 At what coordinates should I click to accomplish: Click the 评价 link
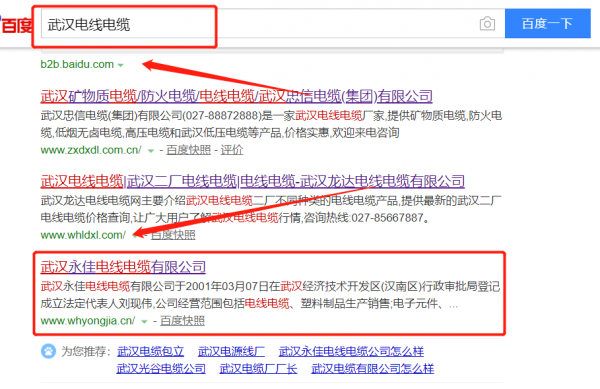click(x=232, y=150)
